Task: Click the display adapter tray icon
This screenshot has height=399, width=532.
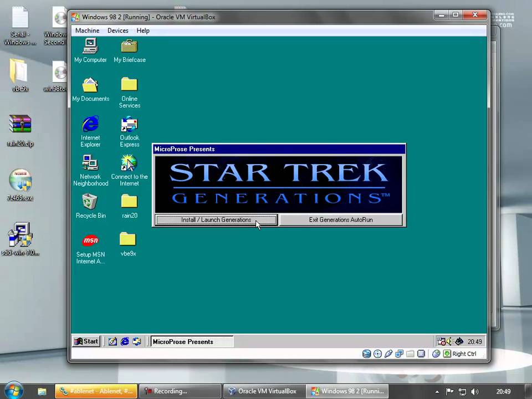Action: (x=459, y=341)
